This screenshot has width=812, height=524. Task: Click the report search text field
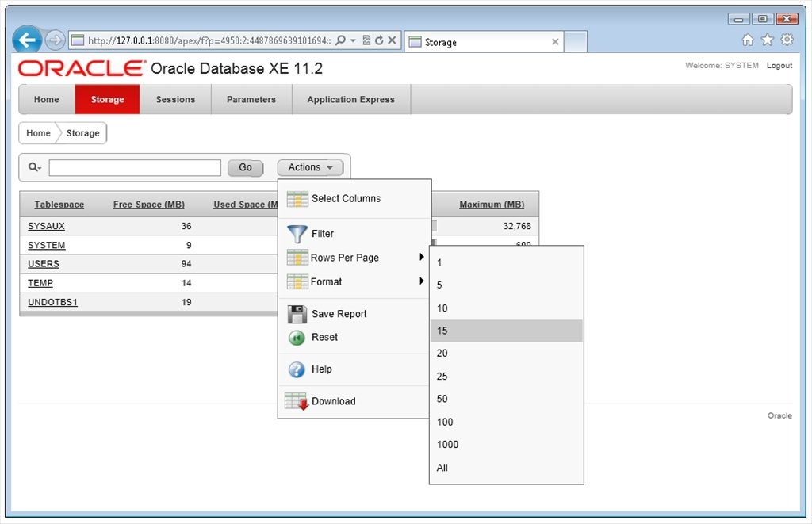click(135, 167)
